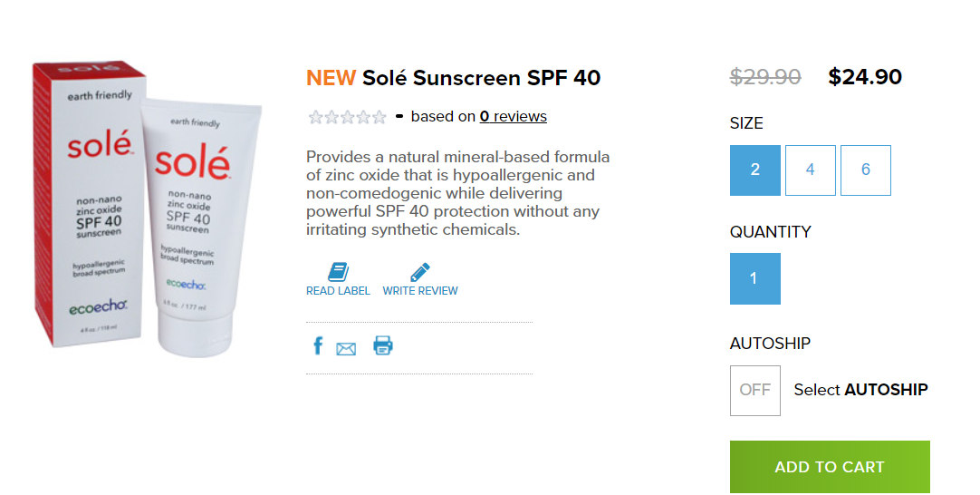This screenshot has height=495, width=980.
Task: Click the WRITE REVIEW text link
Action: point(420,291)
